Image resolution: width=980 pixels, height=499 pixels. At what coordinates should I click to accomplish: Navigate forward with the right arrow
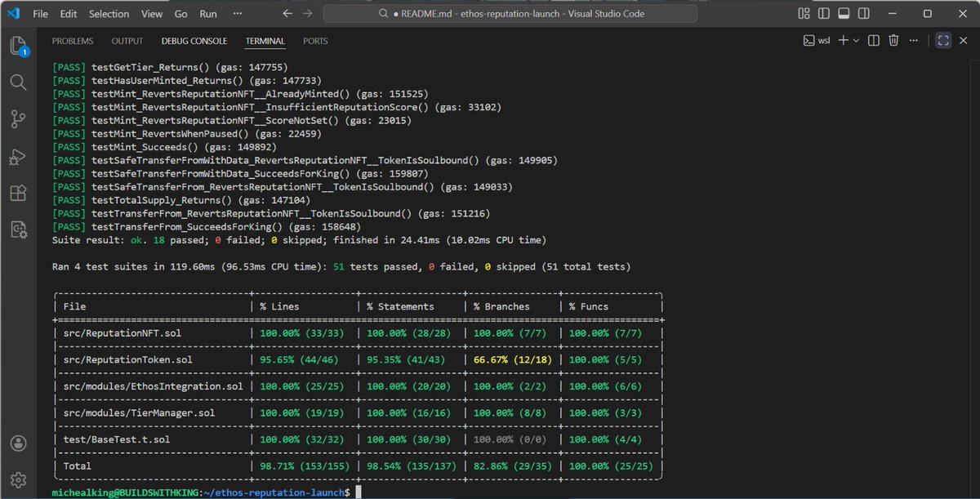[307, 14]
